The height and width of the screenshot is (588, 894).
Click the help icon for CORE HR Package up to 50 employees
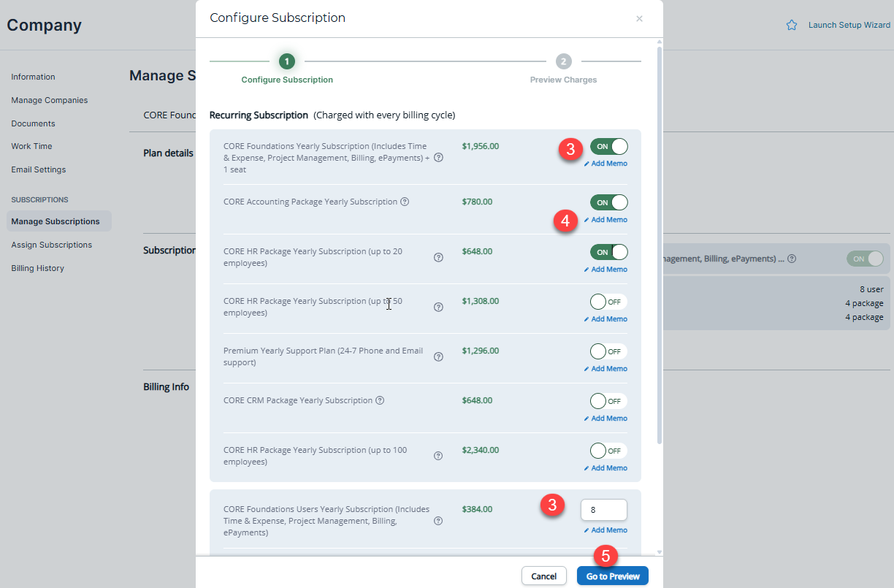[438, 308]
